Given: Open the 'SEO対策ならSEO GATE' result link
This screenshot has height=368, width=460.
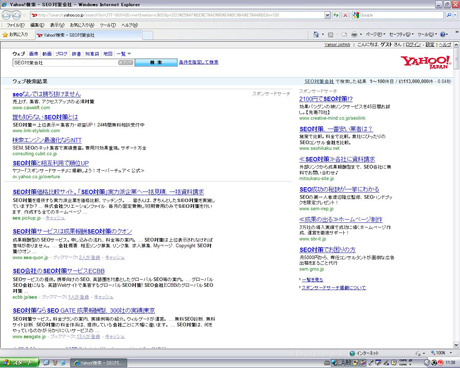Looking at the screenshot, I should (x=84, y=311).
